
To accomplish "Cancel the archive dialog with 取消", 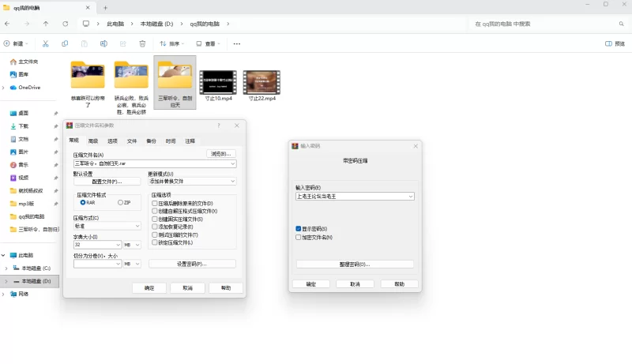I will click(187, 288).
